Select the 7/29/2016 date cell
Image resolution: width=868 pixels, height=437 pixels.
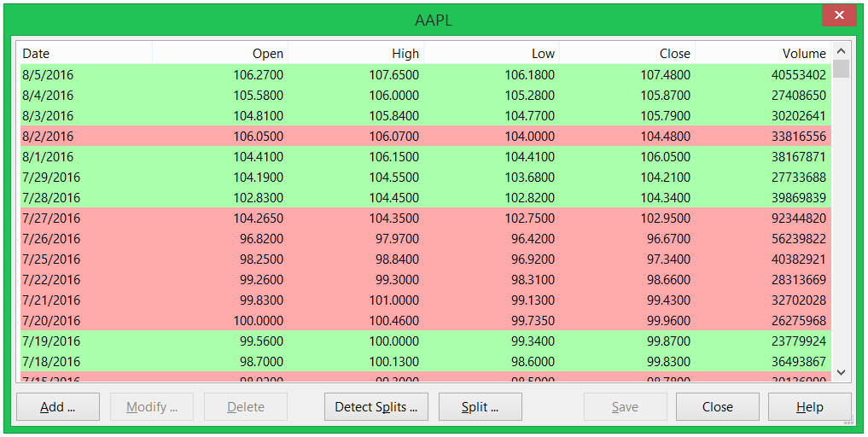click(51, 178)
